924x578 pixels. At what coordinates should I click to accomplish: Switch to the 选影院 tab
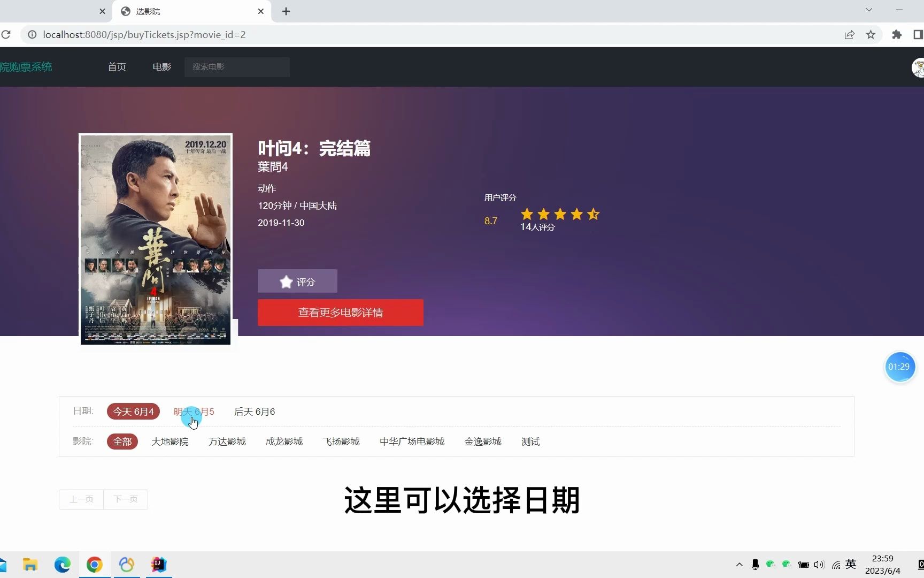[192, 11]
